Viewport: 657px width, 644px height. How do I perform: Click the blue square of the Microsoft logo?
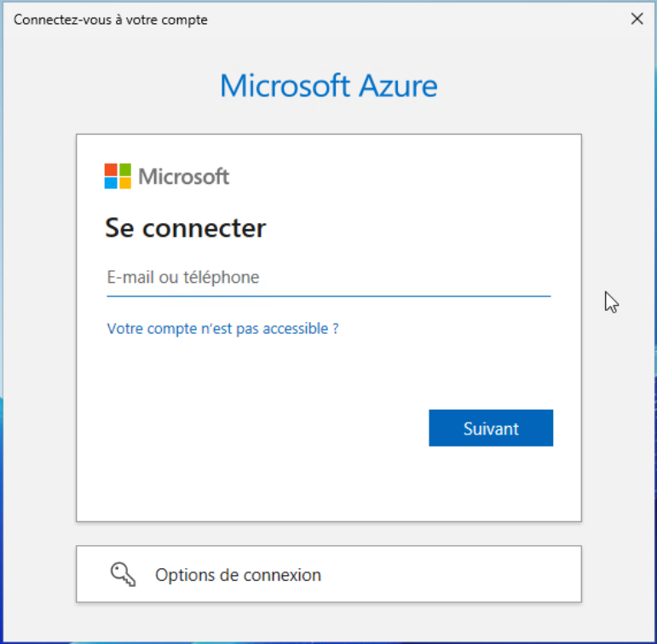click(x=111, y=183)
